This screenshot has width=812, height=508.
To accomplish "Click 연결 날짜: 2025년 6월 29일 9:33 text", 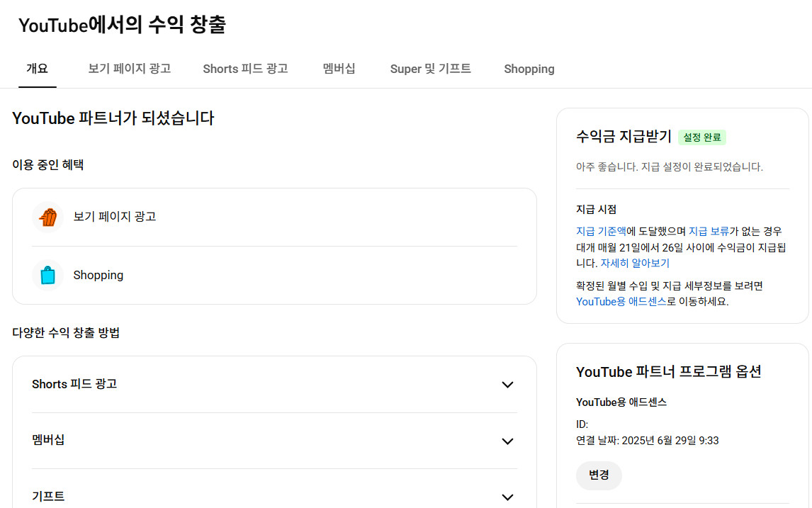I will (x=648, y=441).
